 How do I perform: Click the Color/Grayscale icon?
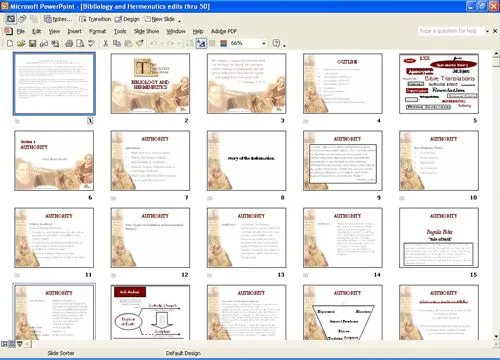[x=224, y=43]
